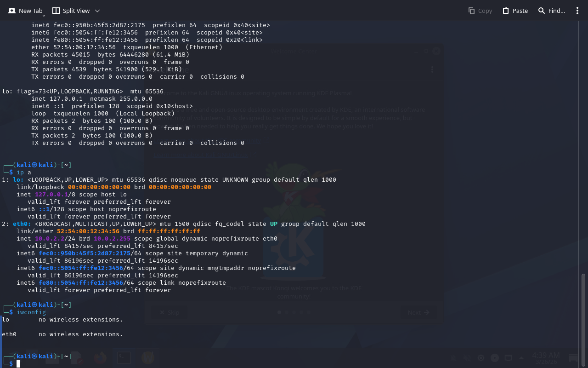The height and width of the screenshot is (368, 588).
Task: Paste clipboard using the Paste button
Action: (515, 11)
